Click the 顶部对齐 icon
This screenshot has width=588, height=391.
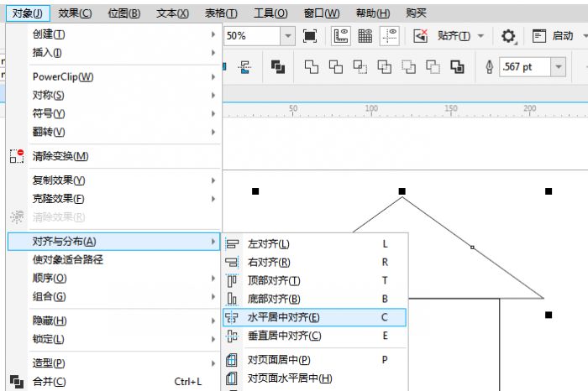click(x=232, y=280)
